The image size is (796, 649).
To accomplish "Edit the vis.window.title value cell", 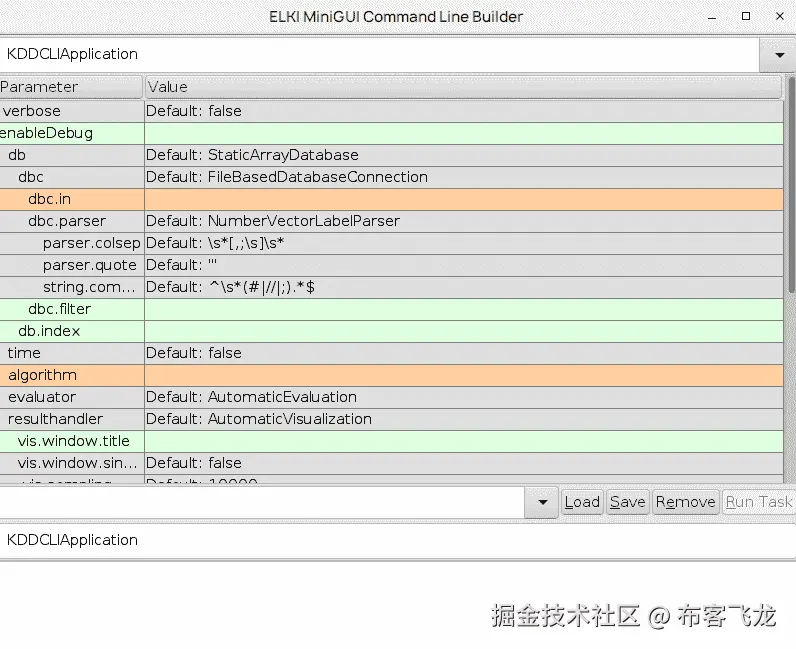I will (463, 441).
